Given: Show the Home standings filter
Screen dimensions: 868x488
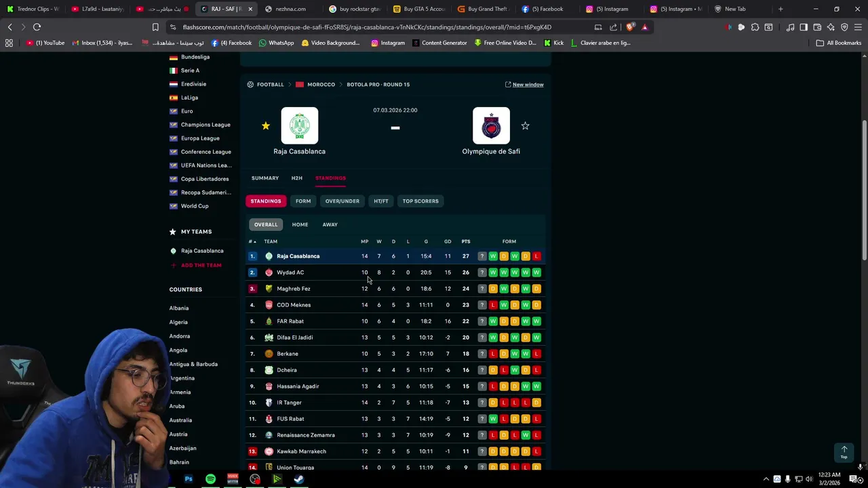Looking at the screenshot, I should [300, 224].
